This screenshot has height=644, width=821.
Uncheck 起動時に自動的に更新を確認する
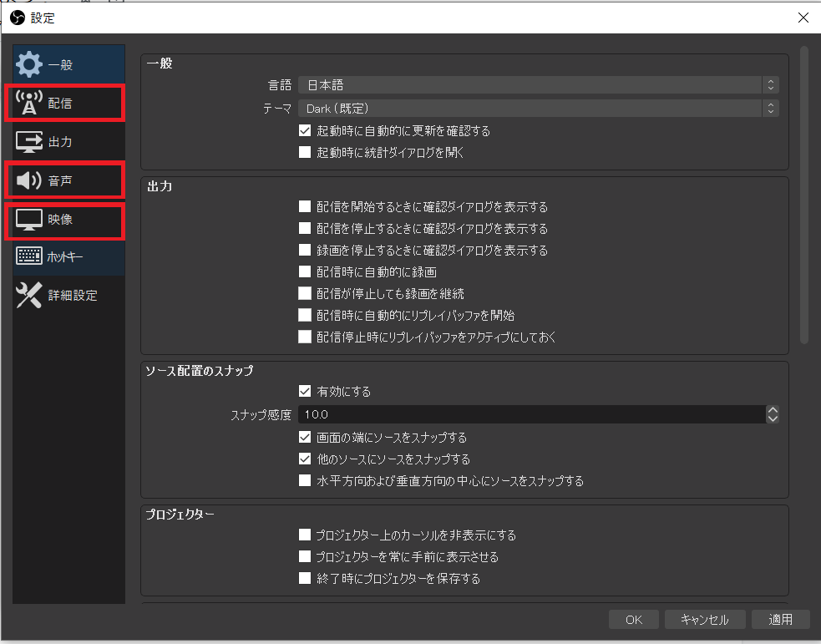click(x=305, y=130)
